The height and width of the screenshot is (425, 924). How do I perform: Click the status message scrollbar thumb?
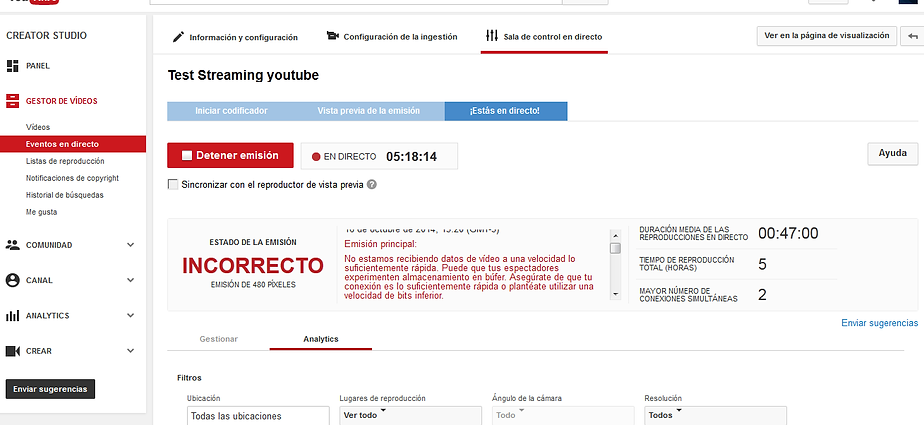(615, 248)
